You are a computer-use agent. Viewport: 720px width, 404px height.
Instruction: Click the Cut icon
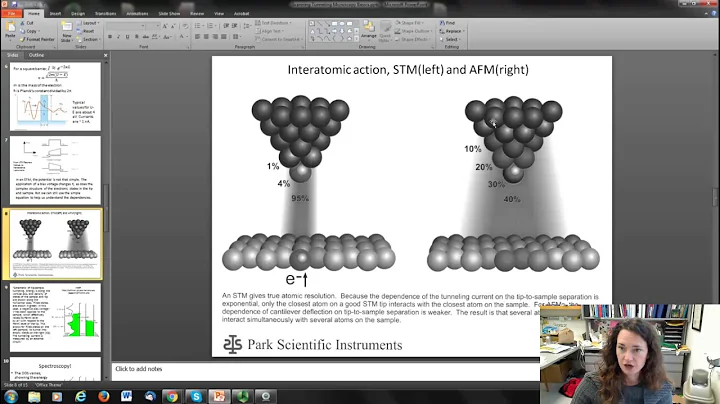[x=27, y=22]
